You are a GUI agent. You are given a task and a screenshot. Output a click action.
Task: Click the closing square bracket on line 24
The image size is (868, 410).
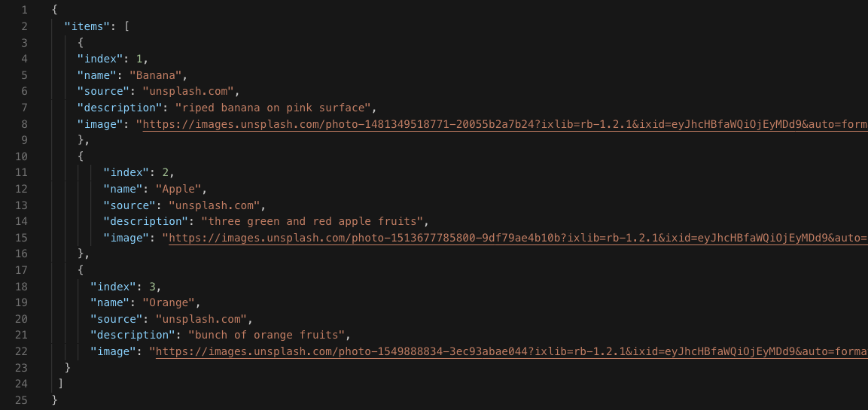pyautogui.click(x=61, y=384)
